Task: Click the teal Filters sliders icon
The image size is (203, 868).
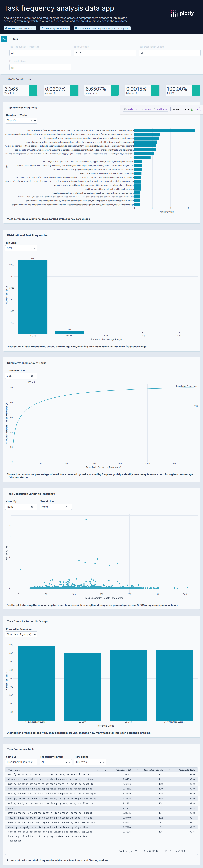Action: [4, 39]
